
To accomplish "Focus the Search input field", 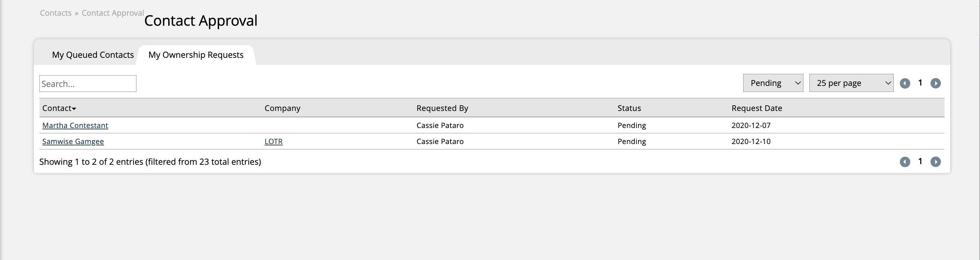I will (x=88, y=84).
